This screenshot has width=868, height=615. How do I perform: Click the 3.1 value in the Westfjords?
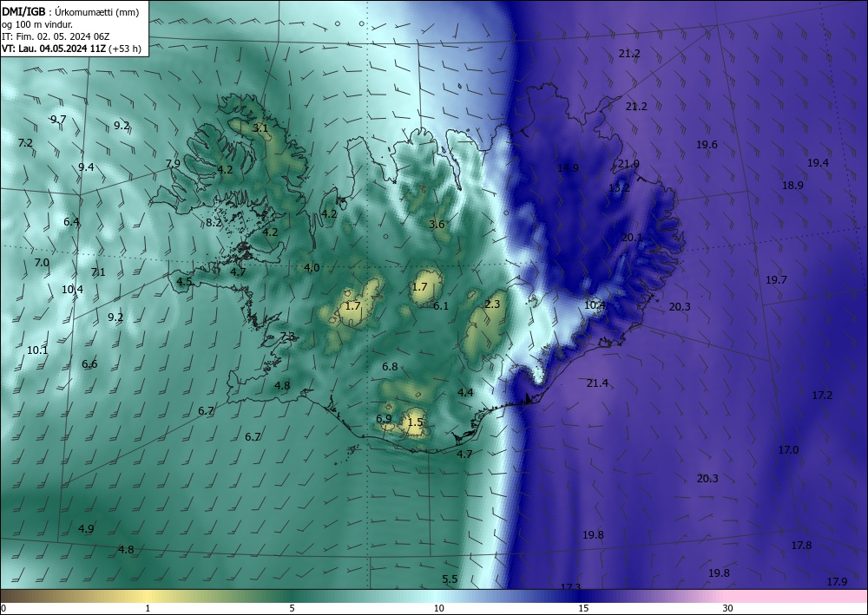click(260, 128)
